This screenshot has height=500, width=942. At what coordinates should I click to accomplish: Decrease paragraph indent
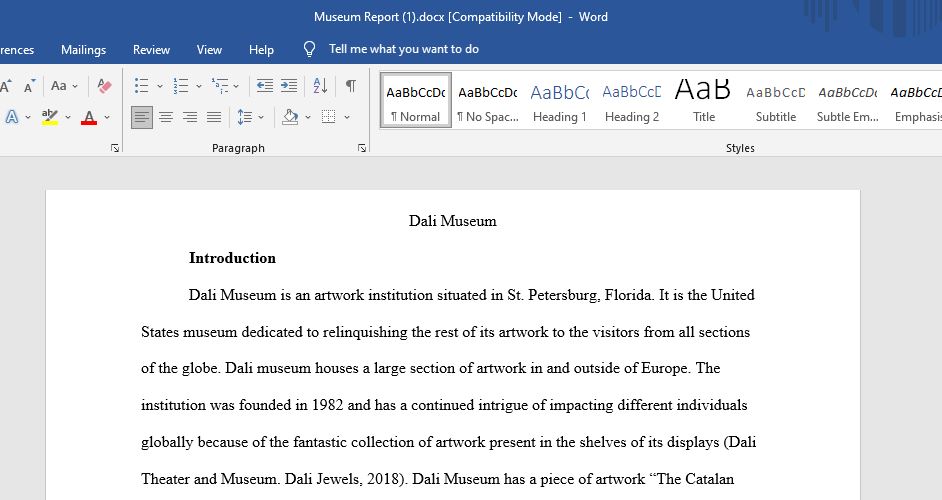click(x=265, y=86)
